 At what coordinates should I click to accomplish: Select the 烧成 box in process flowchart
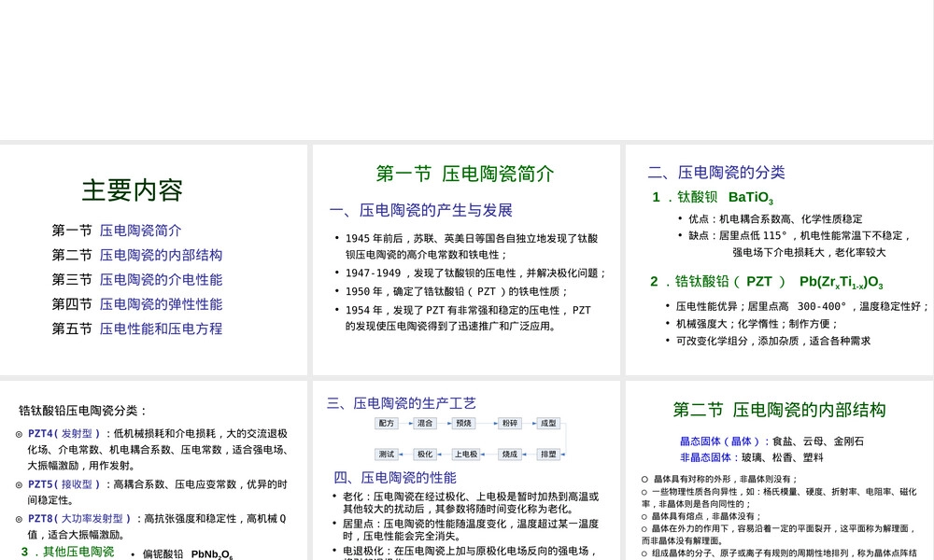point(510,455)
